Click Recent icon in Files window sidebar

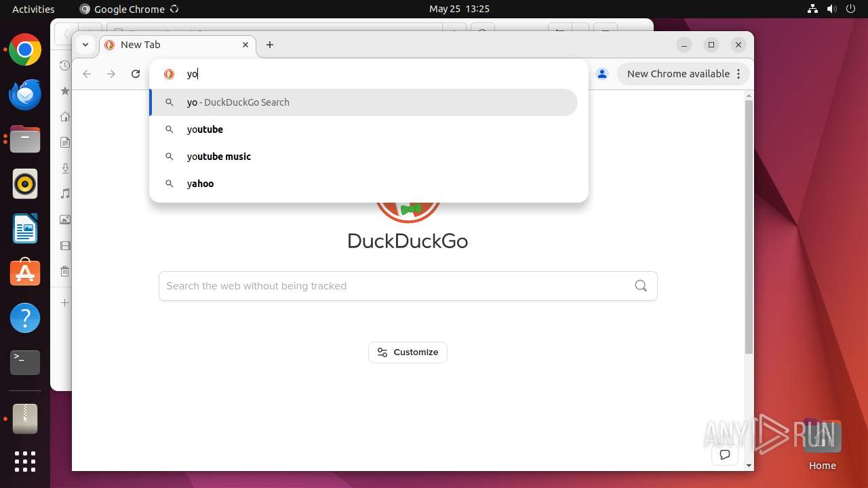coord(65,66)
